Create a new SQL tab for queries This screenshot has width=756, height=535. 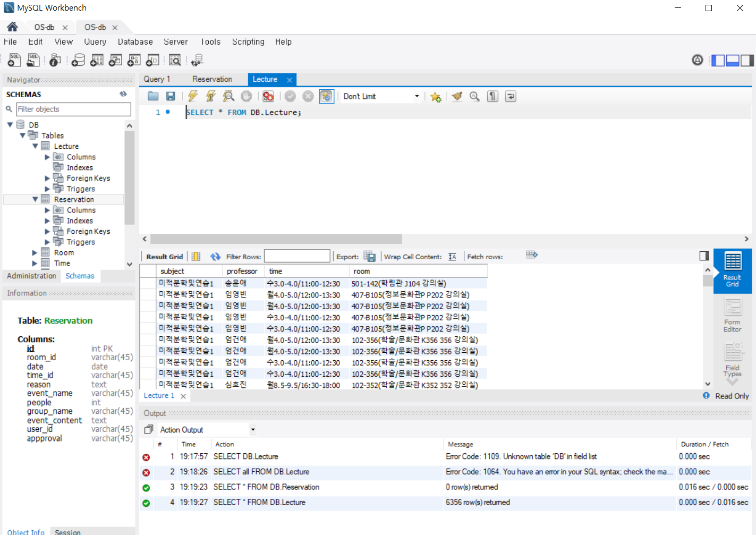coord(14,60)
